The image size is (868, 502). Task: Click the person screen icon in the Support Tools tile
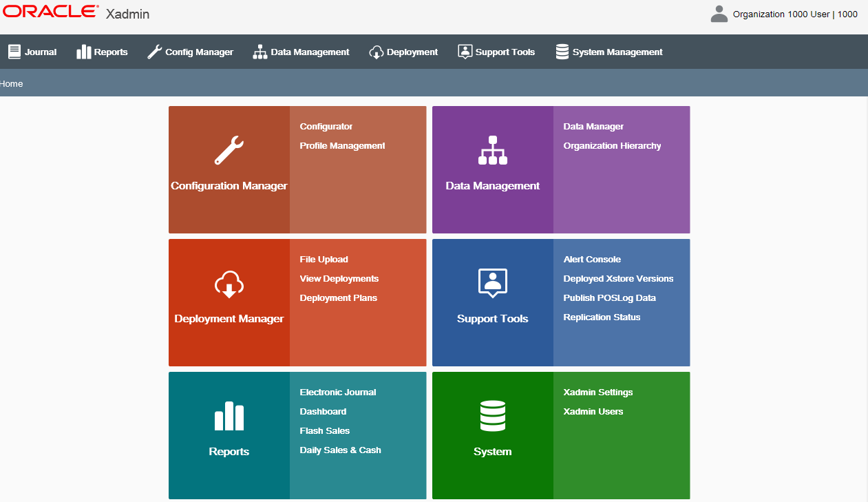pos(493,283)
